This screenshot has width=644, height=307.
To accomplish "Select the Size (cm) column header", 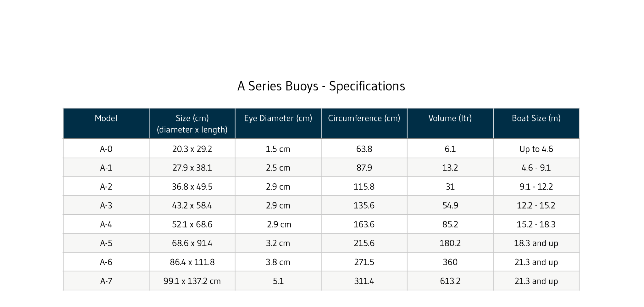I will (192, 124).
